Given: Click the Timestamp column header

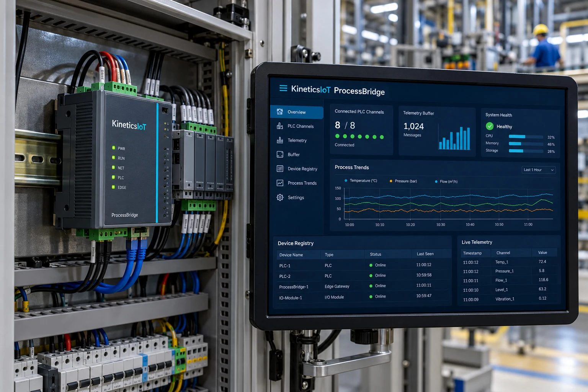Looking at the screenshot, I should [472, 253].
